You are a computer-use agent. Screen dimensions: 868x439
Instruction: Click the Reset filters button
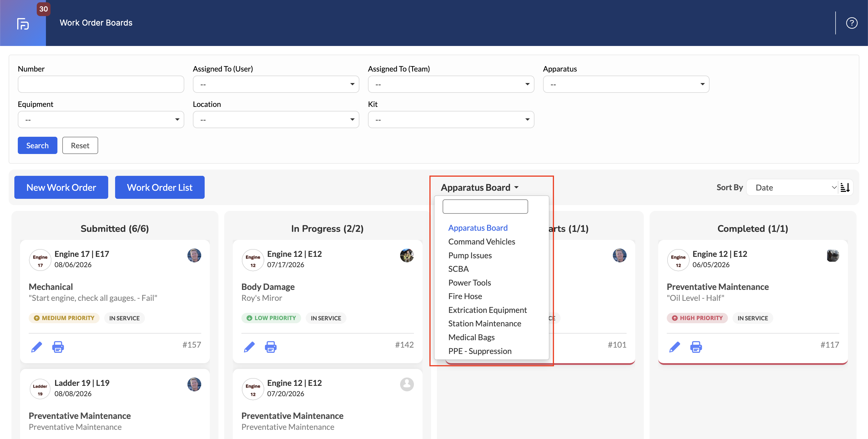80,146
